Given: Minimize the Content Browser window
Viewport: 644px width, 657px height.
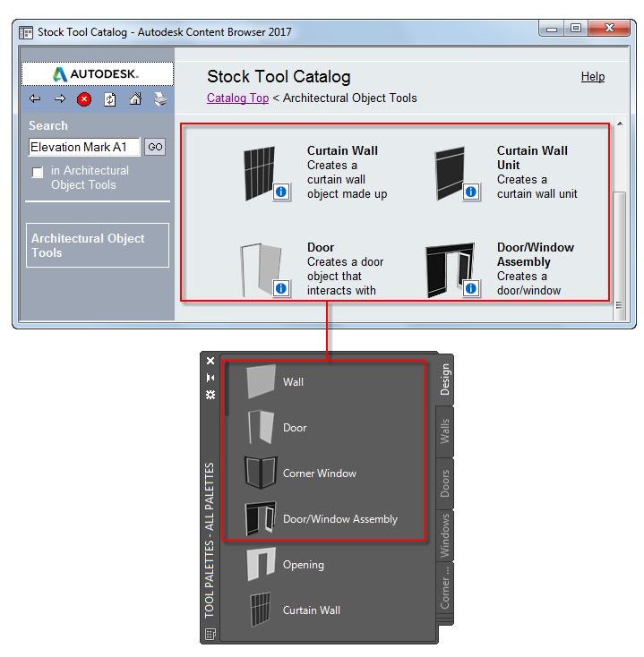Looking at the screenshot, I should (x=552, y=29).
